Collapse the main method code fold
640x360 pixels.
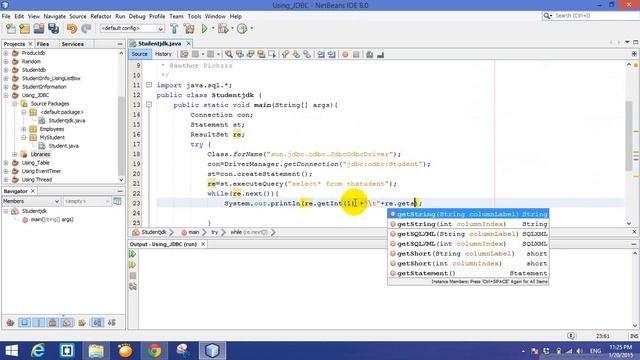click(149, 105)
